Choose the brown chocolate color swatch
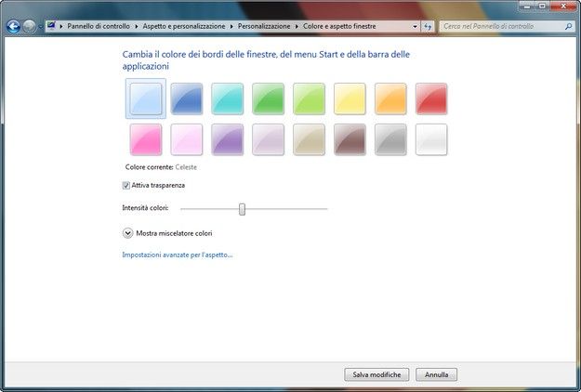The image size is (581, 392). tap(350, 139)
